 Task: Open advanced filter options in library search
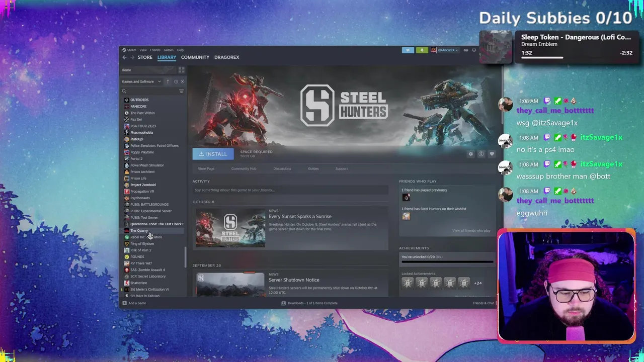[x=181, y=91]
